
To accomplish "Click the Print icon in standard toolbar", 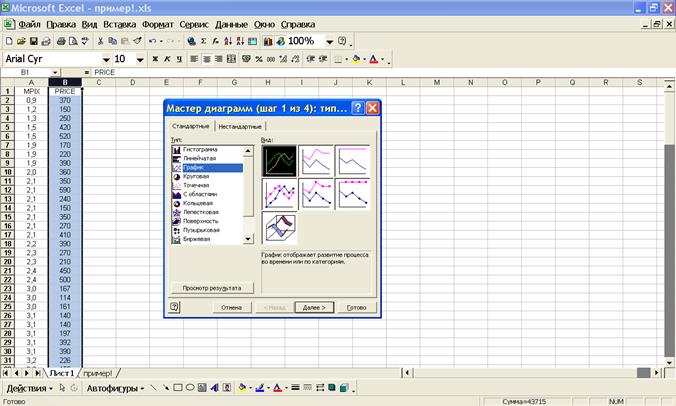I will 61,41.
